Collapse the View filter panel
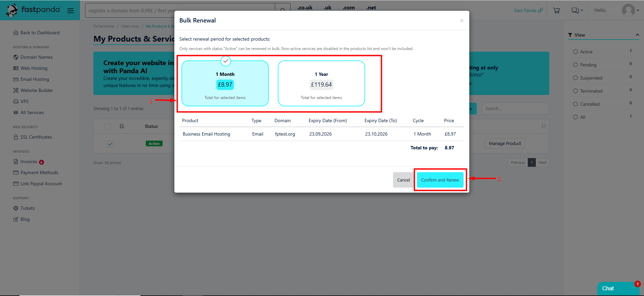 coord(637,35)
